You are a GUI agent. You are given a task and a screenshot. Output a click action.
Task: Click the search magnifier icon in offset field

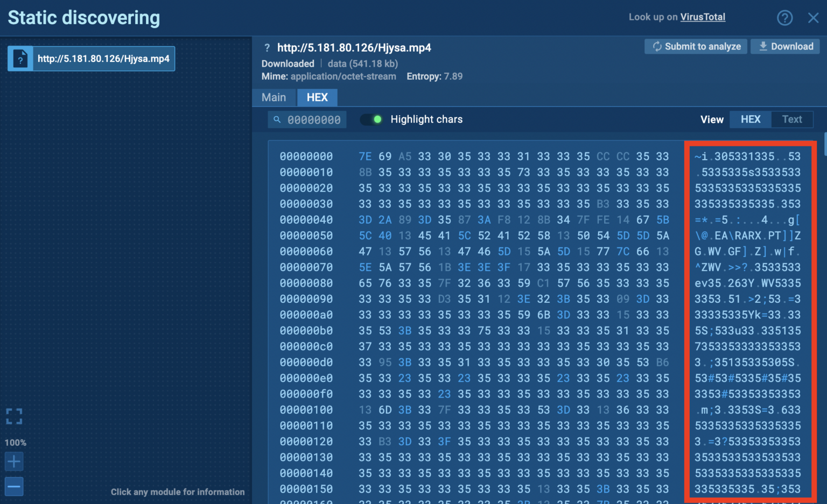point(277,119)
